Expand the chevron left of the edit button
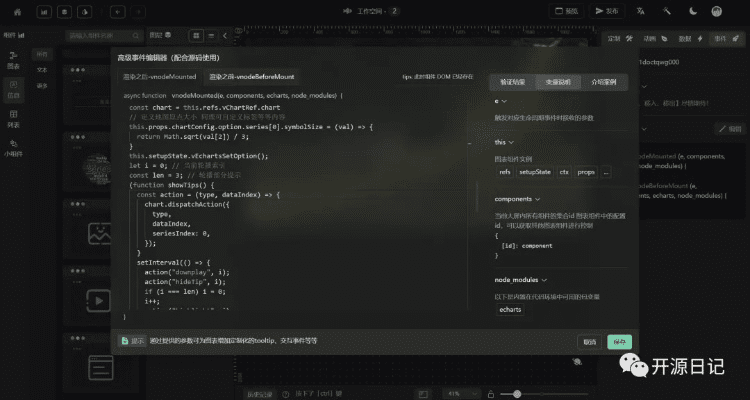The image size is (750, 400). point(644,129)
